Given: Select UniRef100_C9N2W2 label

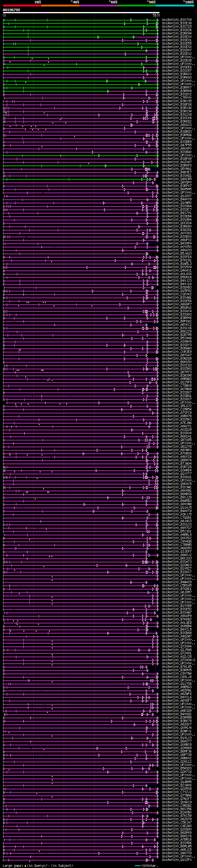Looking at the screenshot, I should 177,805.
